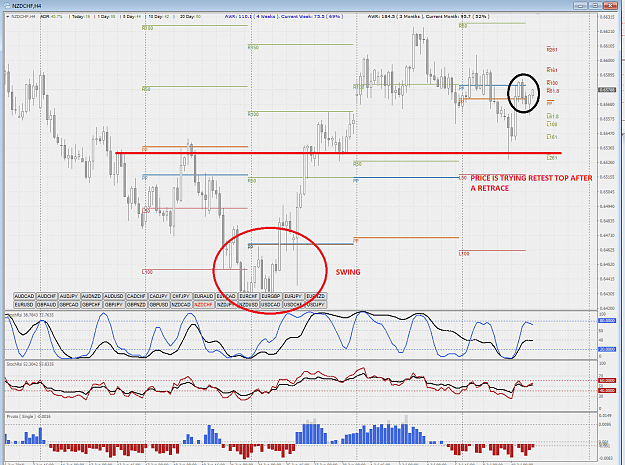Click the current price tag on price axis
625x465 pixels.
(x=607, y=90)
